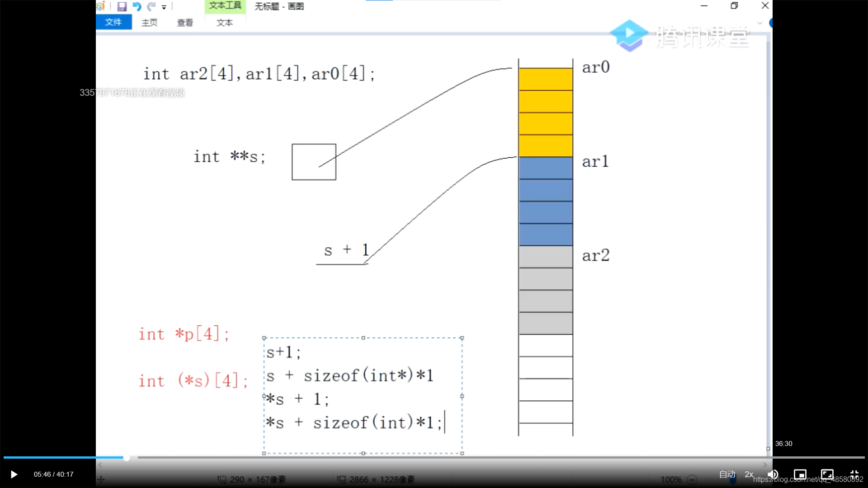
Task: Click the ar0 label beside the yellow cells
Action: [596, 67]
